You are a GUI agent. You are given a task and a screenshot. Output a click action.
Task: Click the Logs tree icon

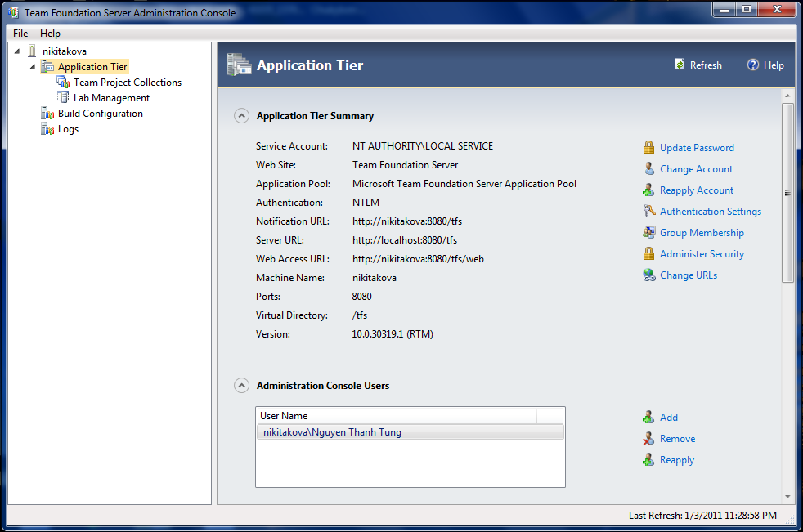click(47, 128)
